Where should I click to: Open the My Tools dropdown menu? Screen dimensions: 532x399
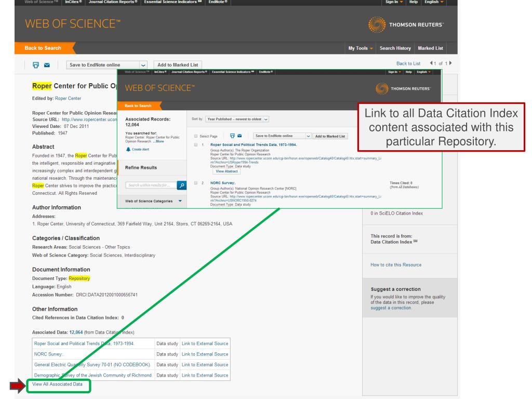pyautogui.click(x=361, y=48)
